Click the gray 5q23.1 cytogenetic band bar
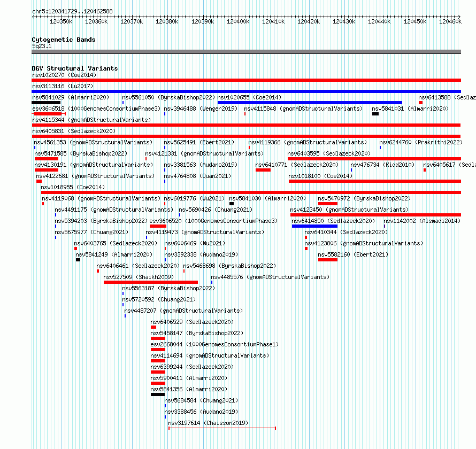The image size is (476, 449). click(x=246, y=52)
